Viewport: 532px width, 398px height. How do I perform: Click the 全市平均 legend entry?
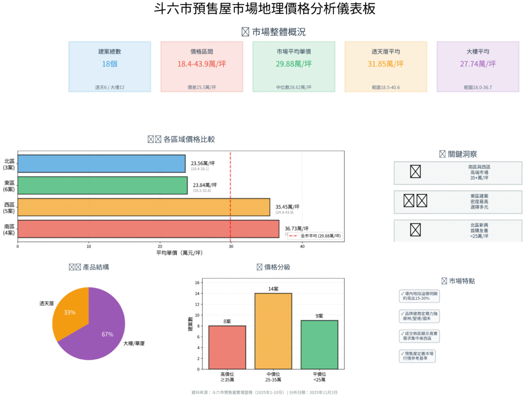pyautogui.click(x=315, y=236)
